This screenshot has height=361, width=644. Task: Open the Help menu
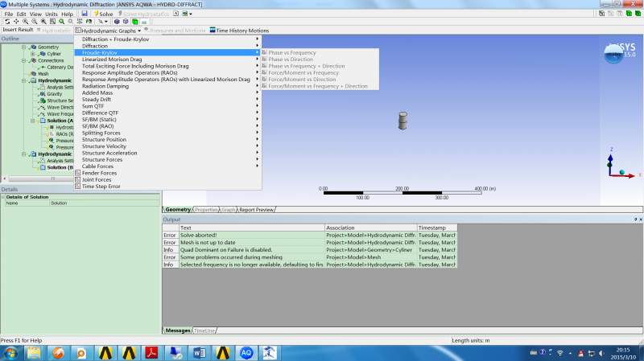tap(67, 14)
